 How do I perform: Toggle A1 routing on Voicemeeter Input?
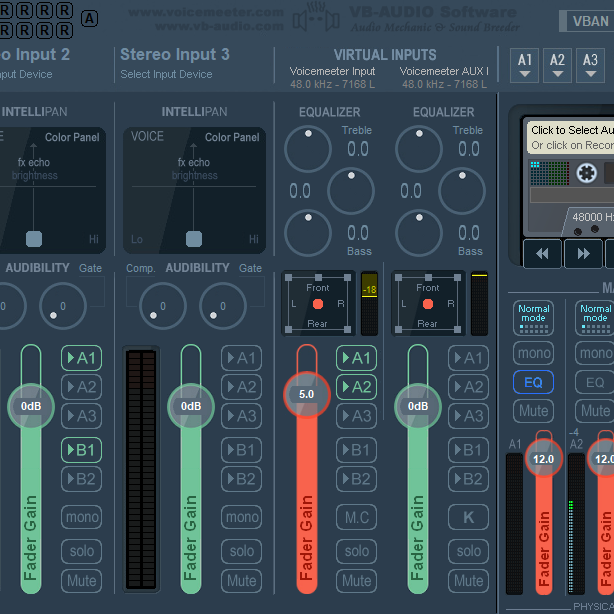tap(356, 358)
